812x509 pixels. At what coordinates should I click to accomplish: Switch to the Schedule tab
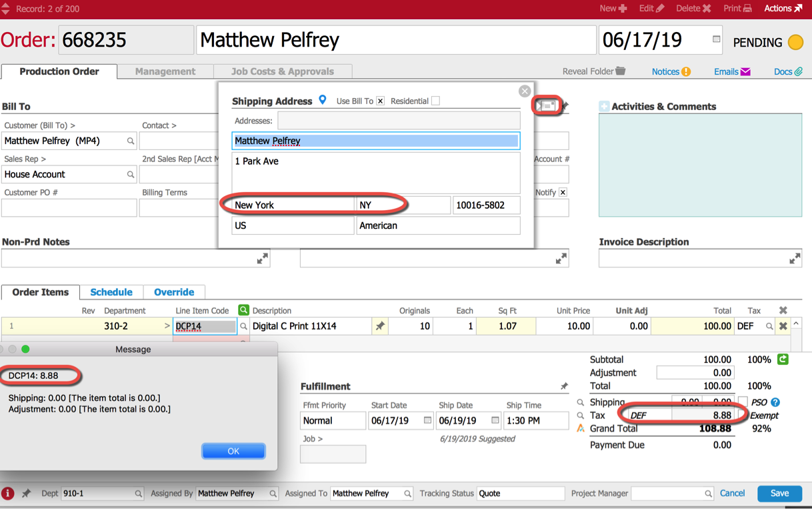pyautogui.click(x=111, y=292)
